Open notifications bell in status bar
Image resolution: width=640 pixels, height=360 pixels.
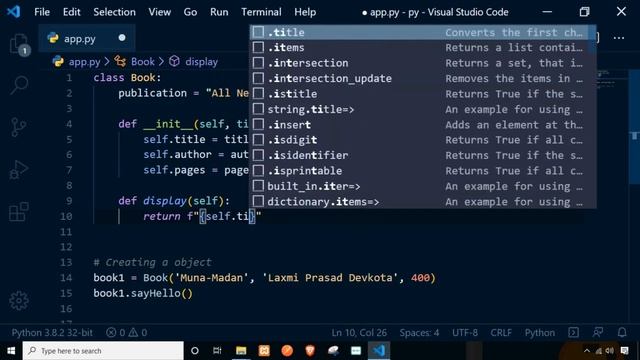622,333
